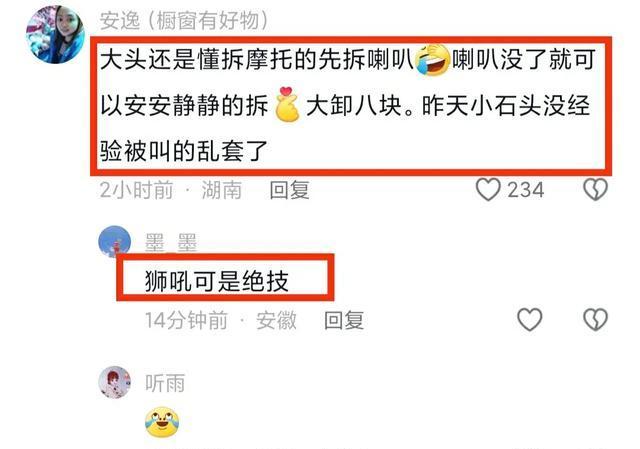Click the 2小时前 · 湖南 timestamp
Viewport: 640px width, 449px height.
pos(171,190)
